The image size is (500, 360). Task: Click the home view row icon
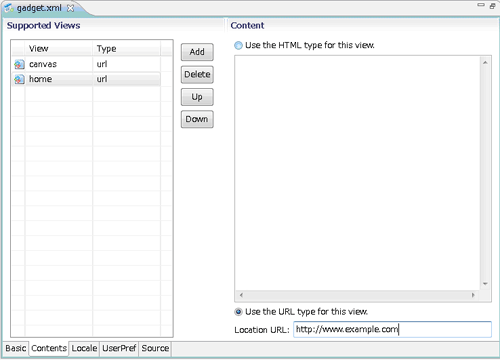tap(19, 79)
